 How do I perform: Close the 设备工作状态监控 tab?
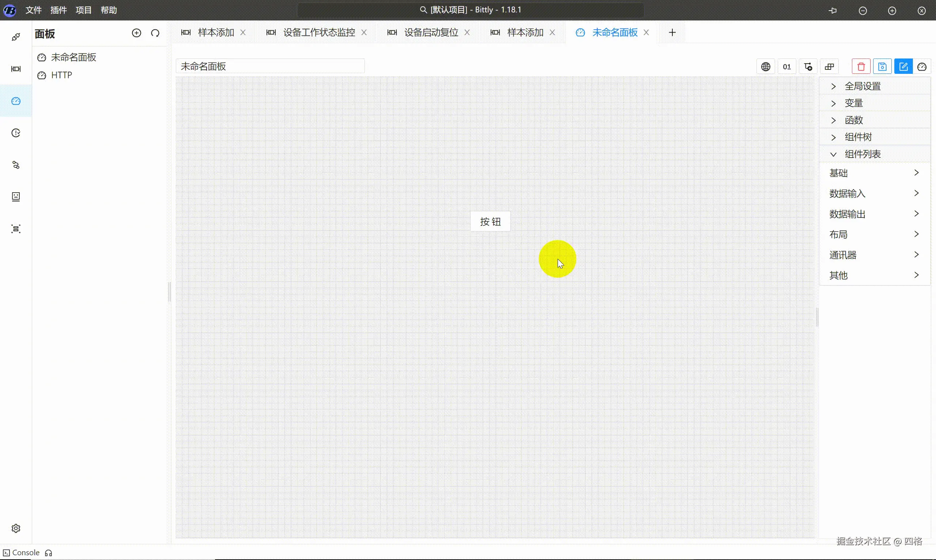coord(364,33)
